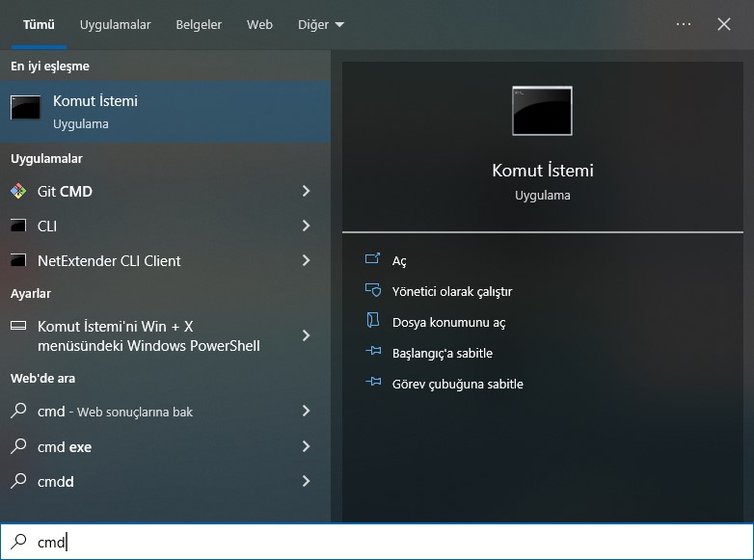
Task: Click the NetExtender CLI Client icon
Action: click(18, 260)
